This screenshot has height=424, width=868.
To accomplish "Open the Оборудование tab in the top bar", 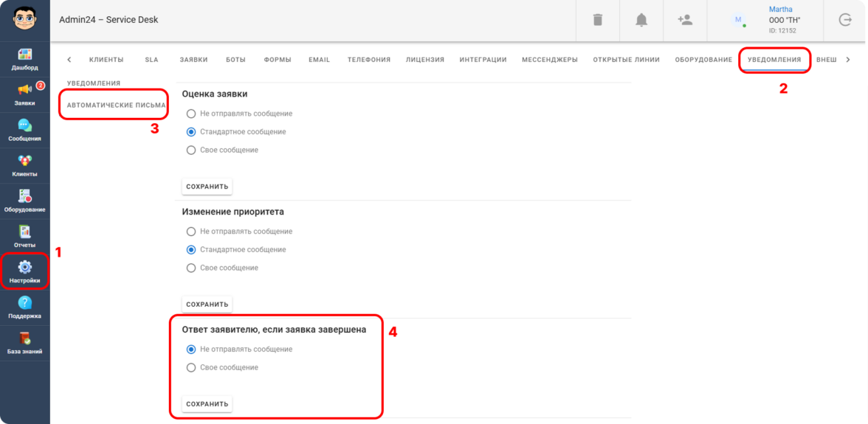I will pyautogui.click(x=703, y=60).
